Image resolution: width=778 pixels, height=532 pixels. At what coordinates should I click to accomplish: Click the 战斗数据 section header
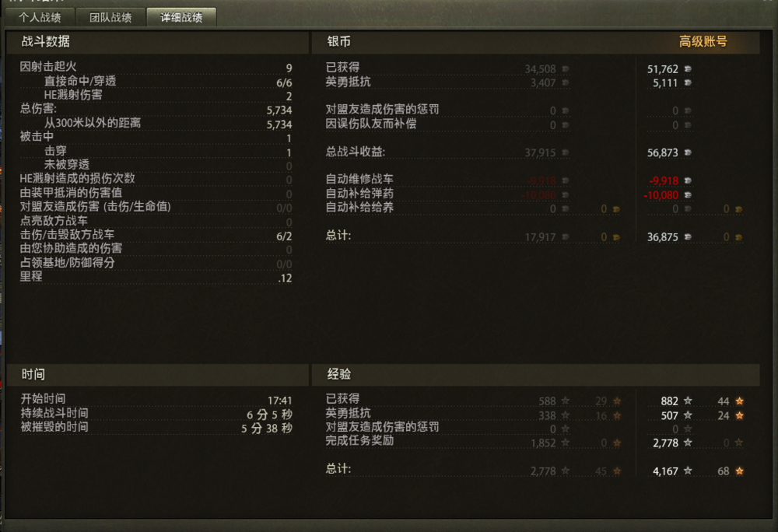45,42
